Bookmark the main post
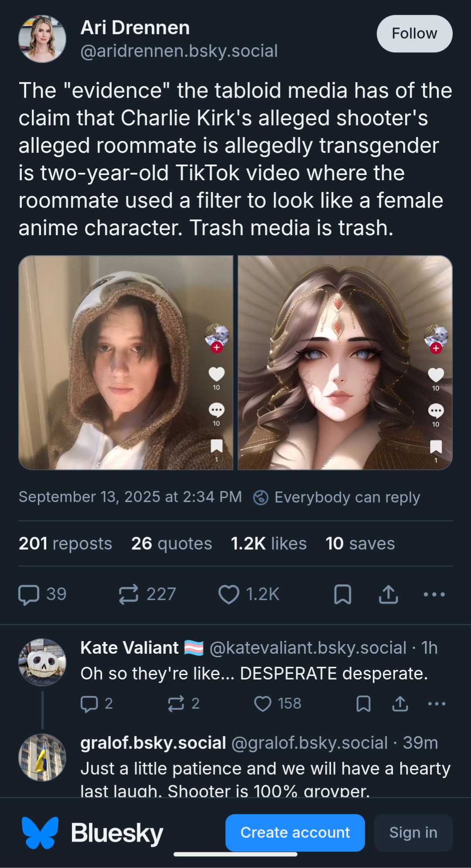The width and height of the screenshot is (471, 868). click(343, 594)
